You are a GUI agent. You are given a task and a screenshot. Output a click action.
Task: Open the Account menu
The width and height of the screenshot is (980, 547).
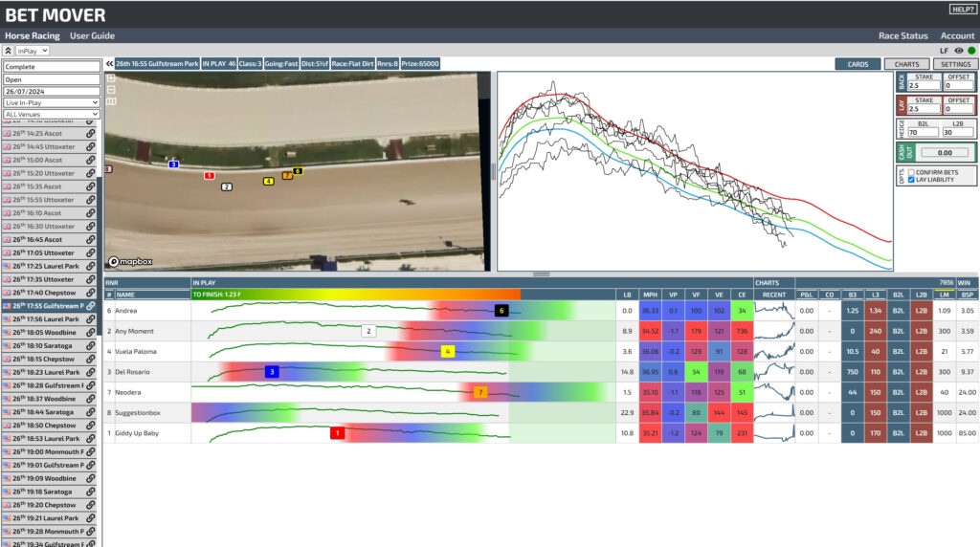pyautogui.click(x=957, y=35)
